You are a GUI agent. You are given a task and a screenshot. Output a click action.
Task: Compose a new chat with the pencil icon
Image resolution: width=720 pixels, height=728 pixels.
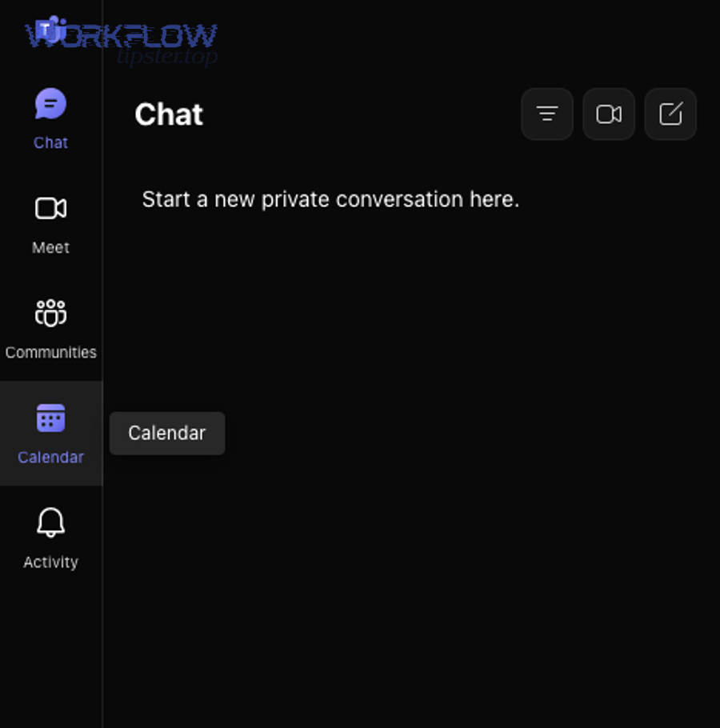click(x=670, y=114)
